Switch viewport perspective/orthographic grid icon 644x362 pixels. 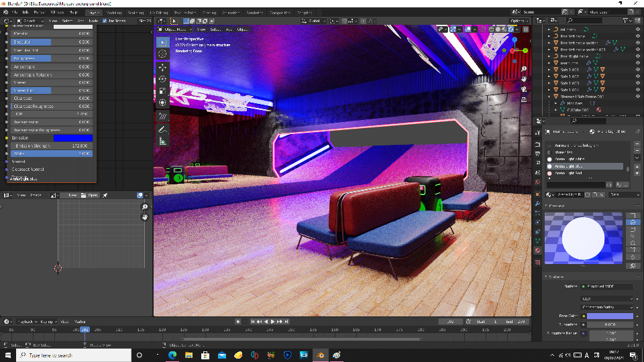coord(524,99)
